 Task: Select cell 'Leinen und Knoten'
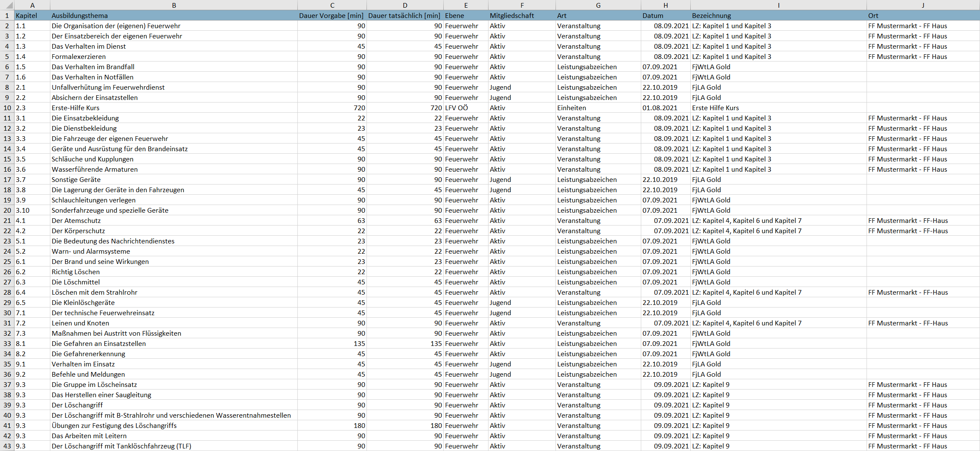pos(174,323)
